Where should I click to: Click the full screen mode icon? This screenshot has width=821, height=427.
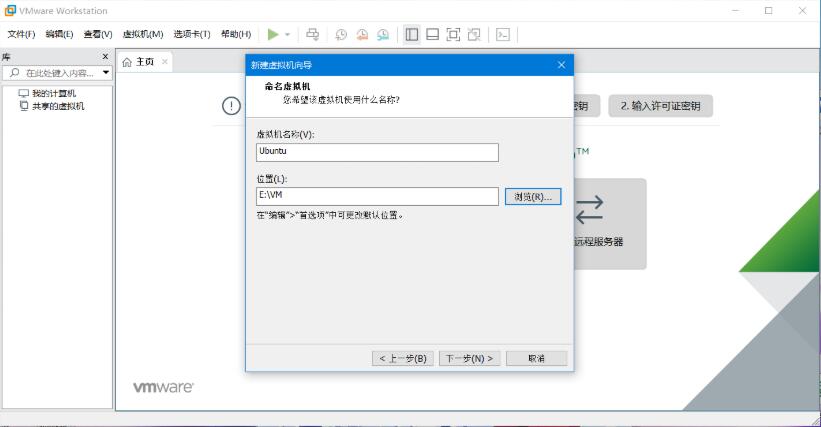pyautogui.click(x=453, y=35)
